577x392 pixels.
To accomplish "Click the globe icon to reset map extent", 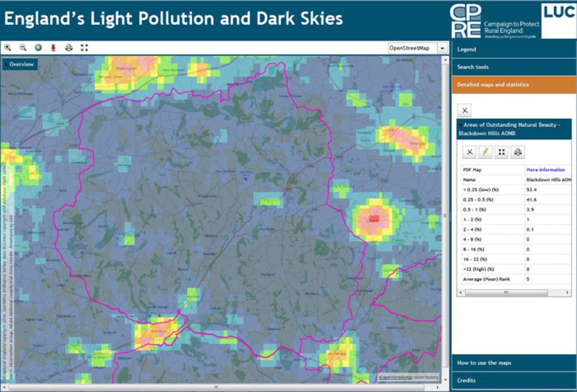I will pyautogui.click(x=38, y=48).
